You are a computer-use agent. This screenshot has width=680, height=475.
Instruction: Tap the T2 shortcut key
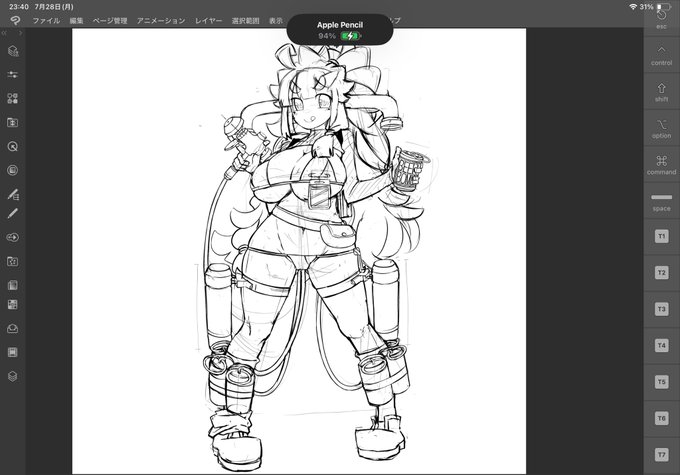pyautogui.click(x=661, y=273)
